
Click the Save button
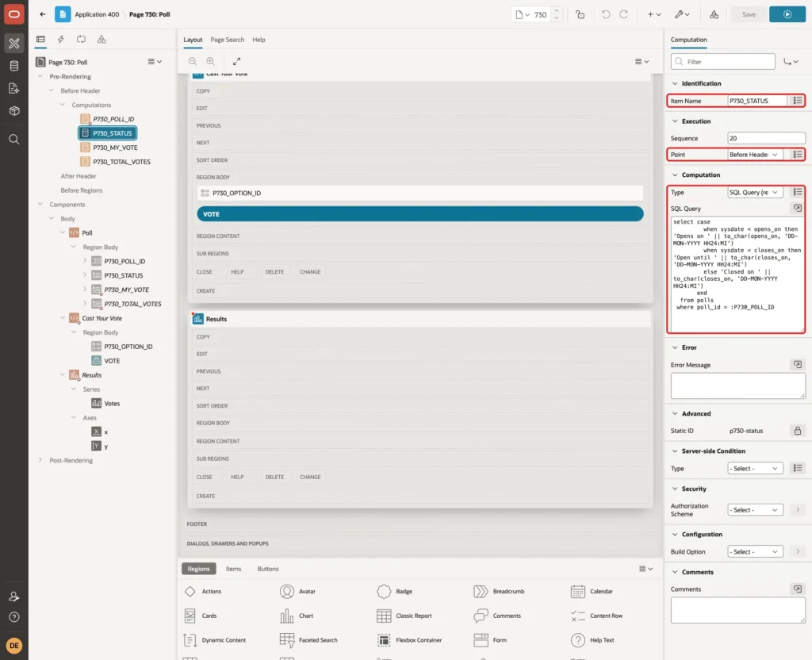tap(749, 14)
